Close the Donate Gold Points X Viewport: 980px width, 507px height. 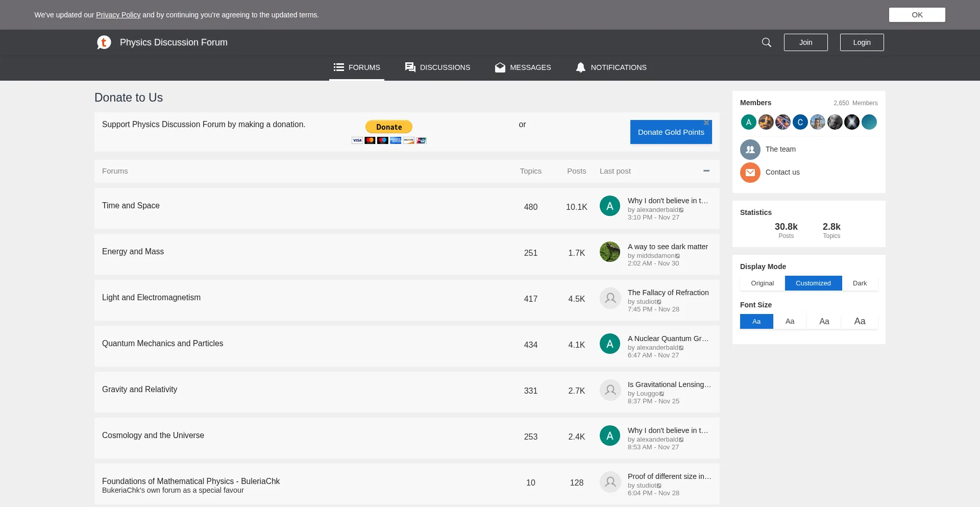(x=706, y=123)
